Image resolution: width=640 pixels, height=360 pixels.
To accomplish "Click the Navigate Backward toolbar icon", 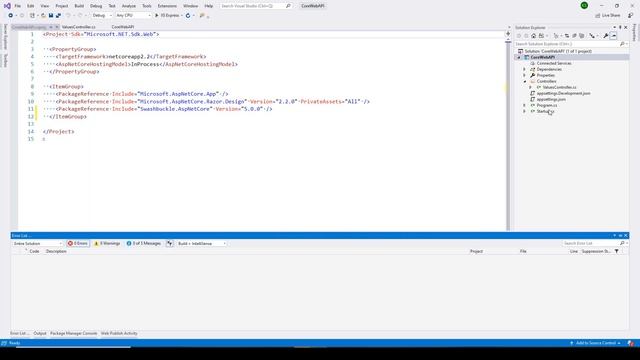I will 11,15.
